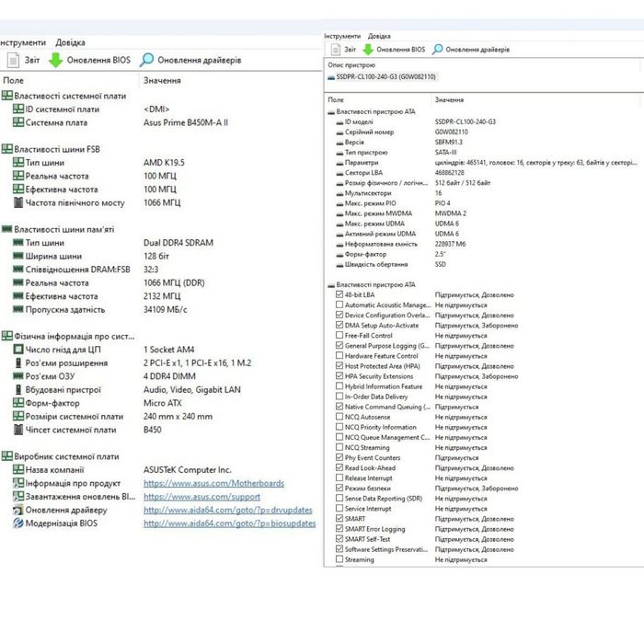Click the socket icon next to 'Число гнізд для ЦП'
The image size is (644, 644).
pos(18,350)
